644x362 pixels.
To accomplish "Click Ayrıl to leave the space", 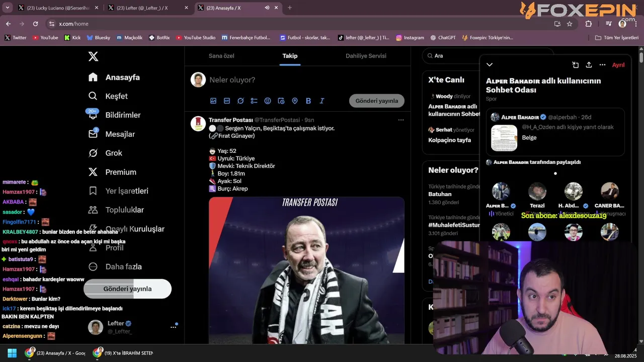I will tap(618, 65).
